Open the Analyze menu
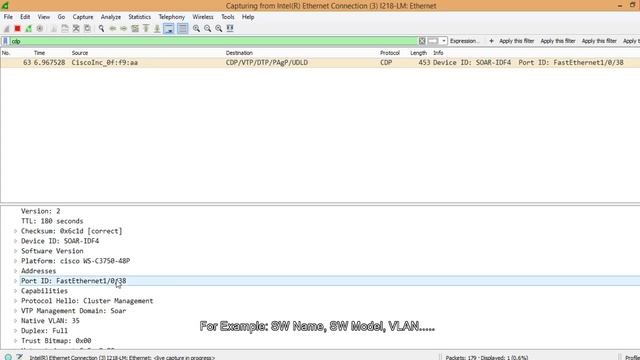Screen dimensions: 640x360 (111, 17)
